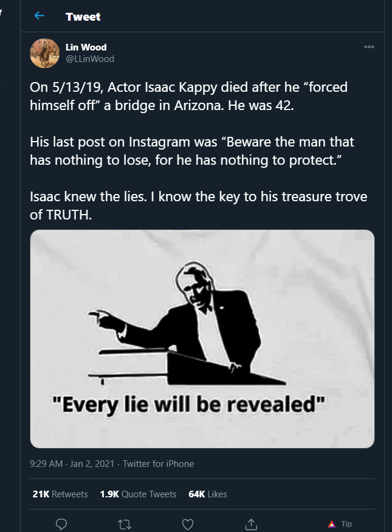The height and width of the screenshot is (532, 392).
Task: Open the three-dot more options menu
Action: [x=369, y=47]
